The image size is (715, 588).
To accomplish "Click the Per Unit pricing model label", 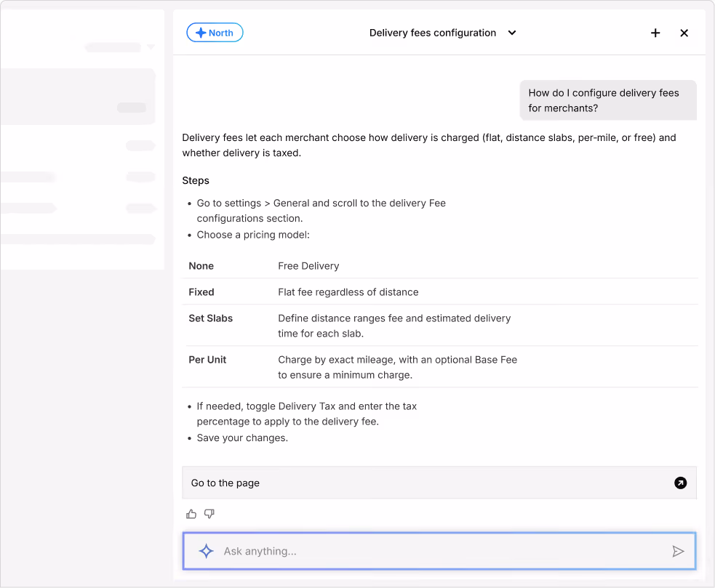I will 207,360.
